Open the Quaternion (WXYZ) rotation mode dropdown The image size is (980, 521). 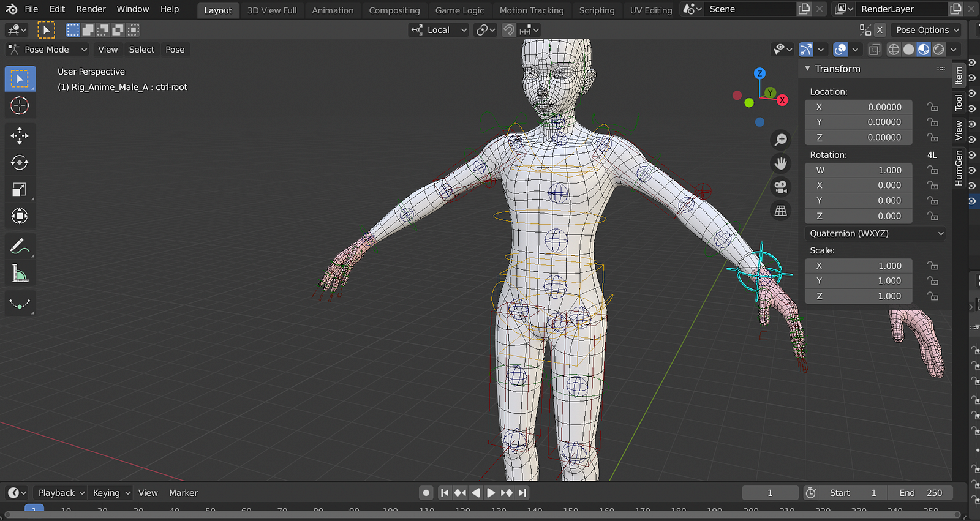[875, 233]
